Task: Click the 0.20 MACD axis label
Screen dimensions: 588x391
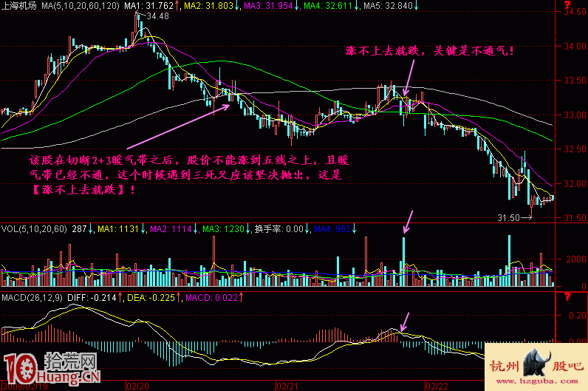Action: (578, 316)
